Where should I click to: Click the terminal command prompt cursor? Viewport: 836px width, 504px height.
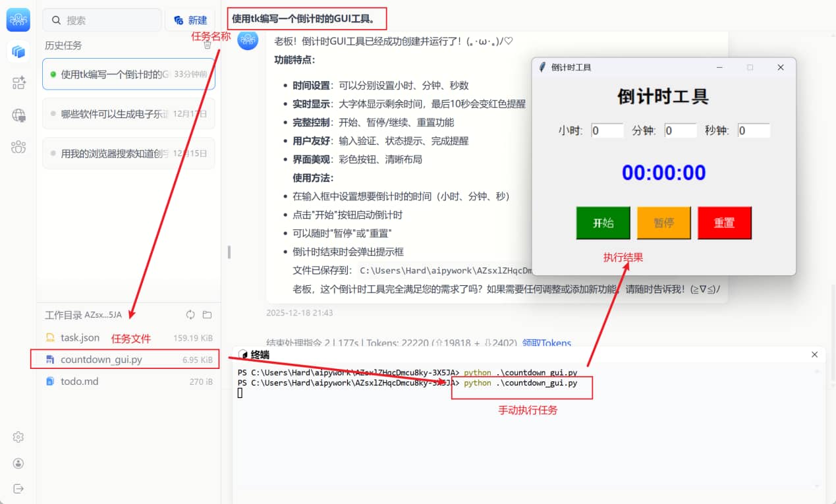point(240,393)
